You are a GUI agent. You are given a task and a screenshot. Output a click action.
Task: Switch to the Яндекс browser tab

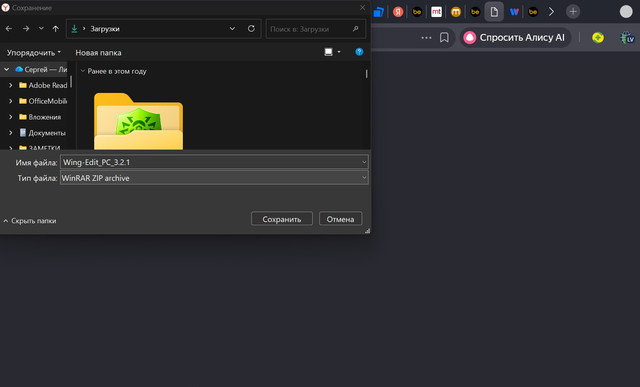point(398,12)
